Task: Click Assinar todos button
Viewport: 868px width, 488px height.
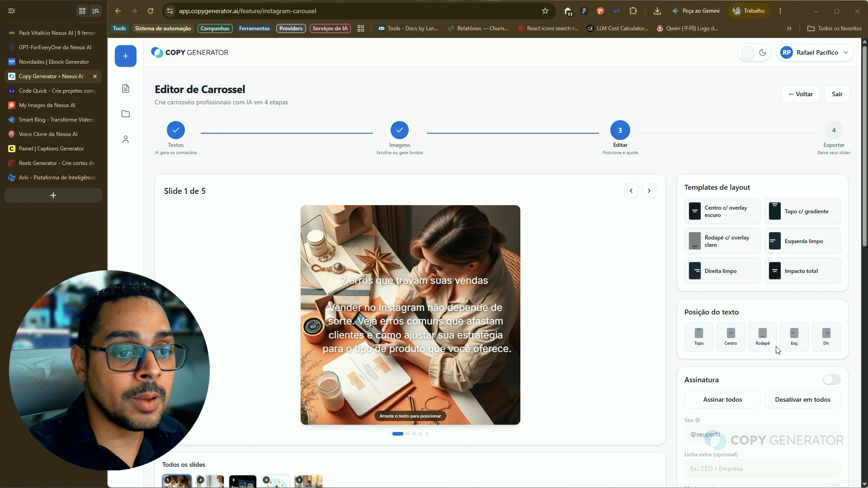Action: (x=722, y=399)
